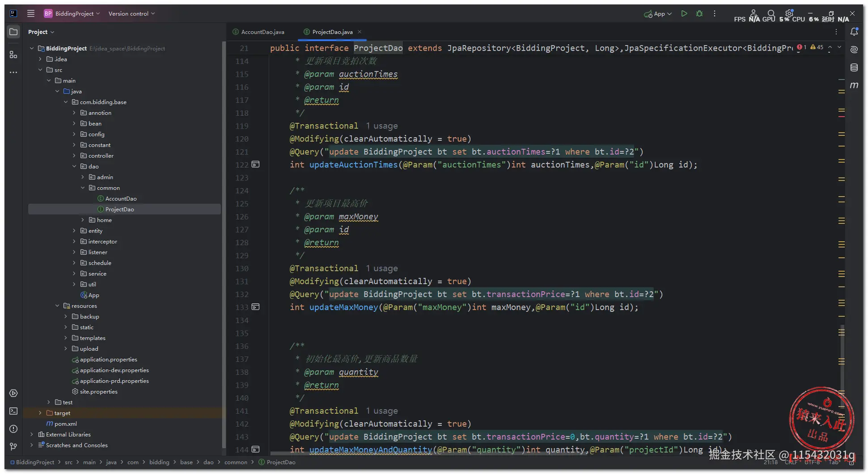Select the ProjectDao.java tab
Viewport: 868px width, 474px height.
click(x=332, y=32)
